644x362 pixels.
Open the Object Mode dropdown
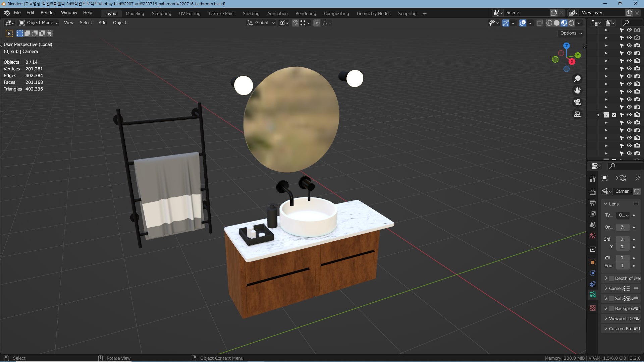pos(39,23)
